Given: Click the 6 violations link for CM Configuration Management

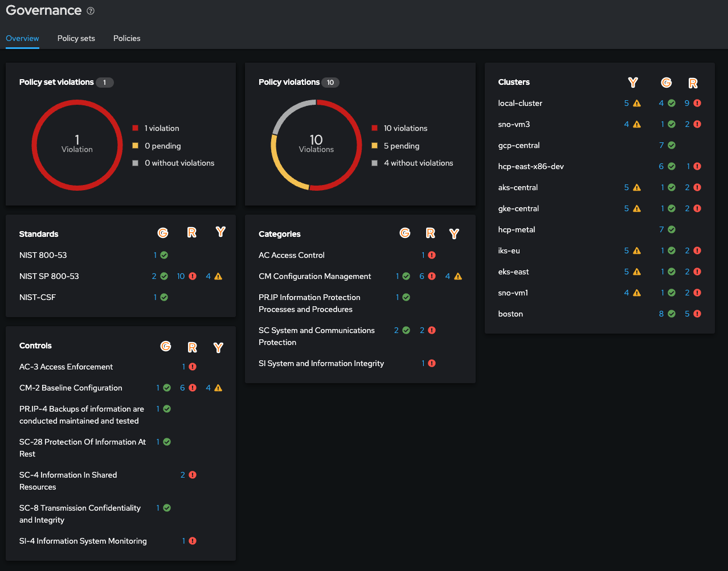Looking at the screenshot, I should 422,276.
